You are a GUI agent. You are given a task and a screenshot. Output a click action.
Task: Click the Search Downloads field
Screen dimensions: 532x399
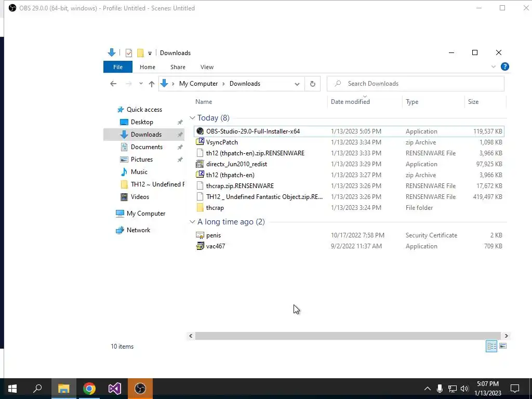[x=415, y=84]
